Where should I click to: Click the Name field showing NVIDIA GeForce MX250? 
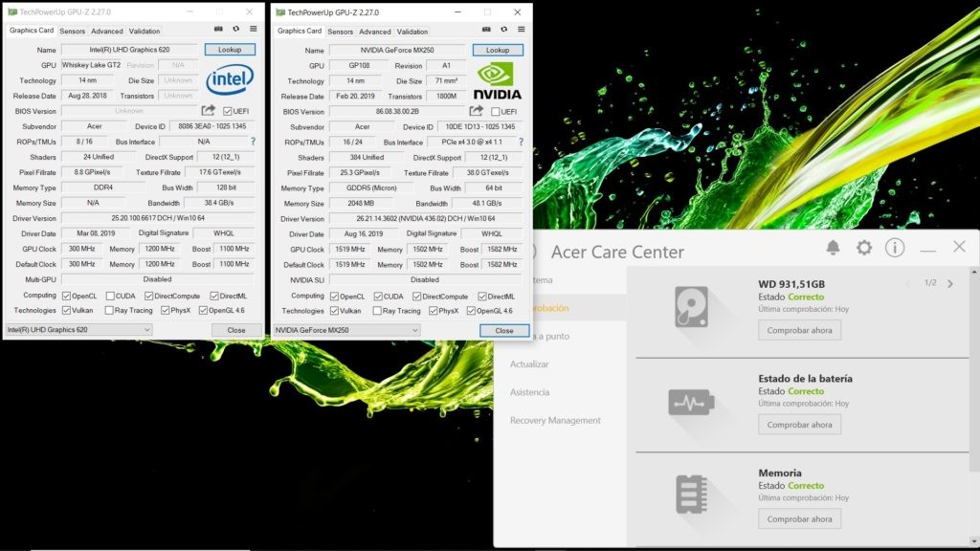pyautogui.click(x=397, y=50)
